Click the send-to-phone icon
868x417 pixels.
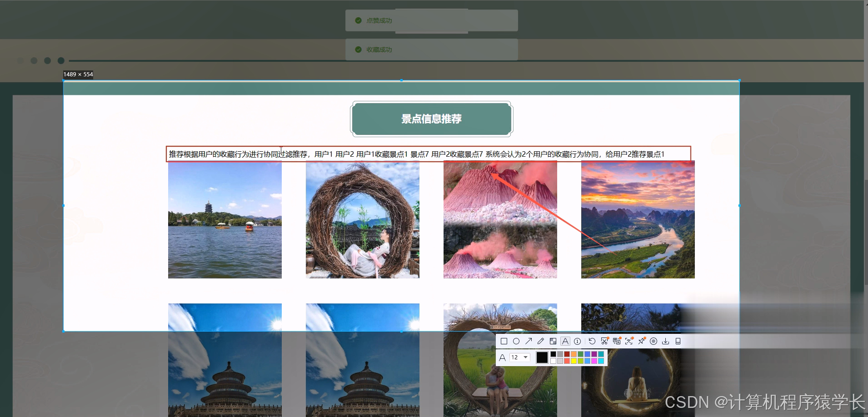click(678, 341)
